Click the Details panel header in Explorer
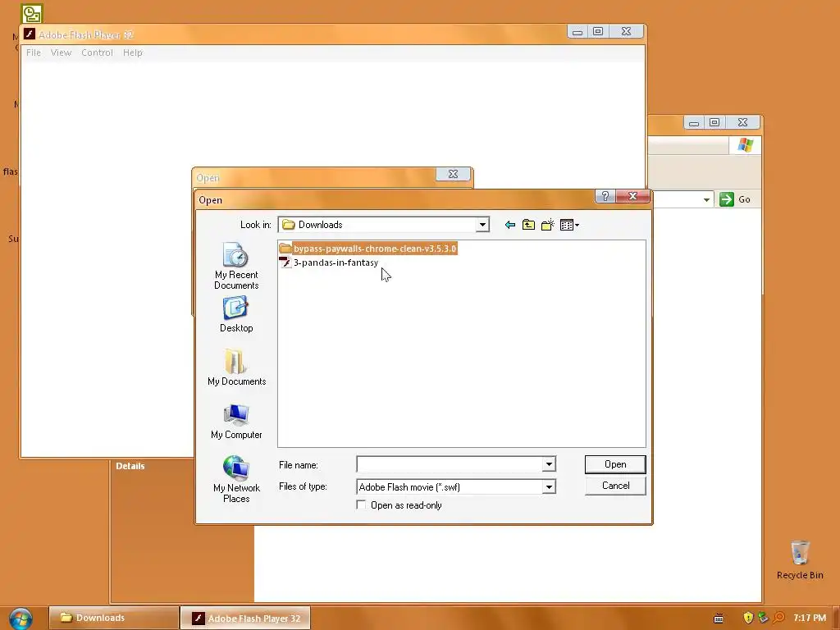This screenshot has height=630, width=840. click(130, 466)
